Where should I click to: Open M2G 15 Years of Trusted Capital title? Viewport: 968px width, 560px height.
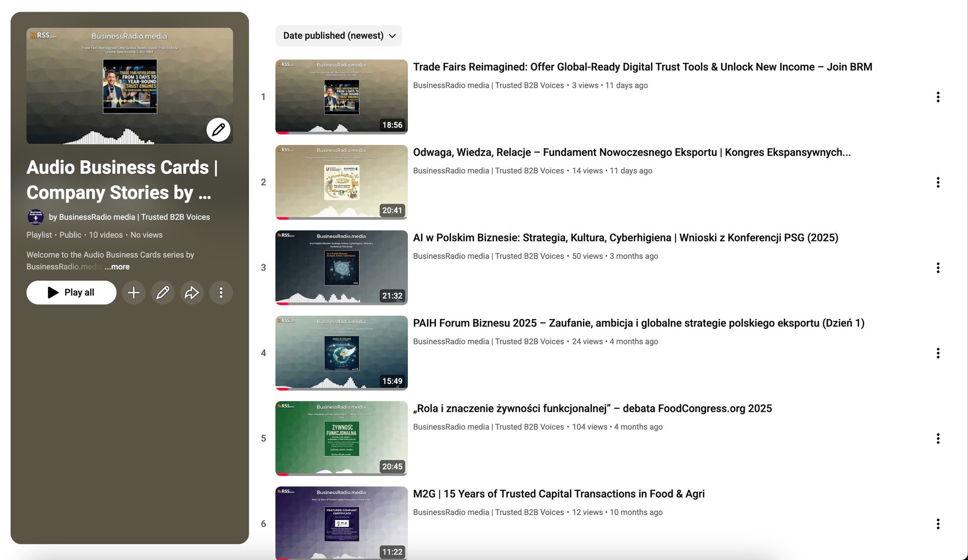tap(559, 494)
